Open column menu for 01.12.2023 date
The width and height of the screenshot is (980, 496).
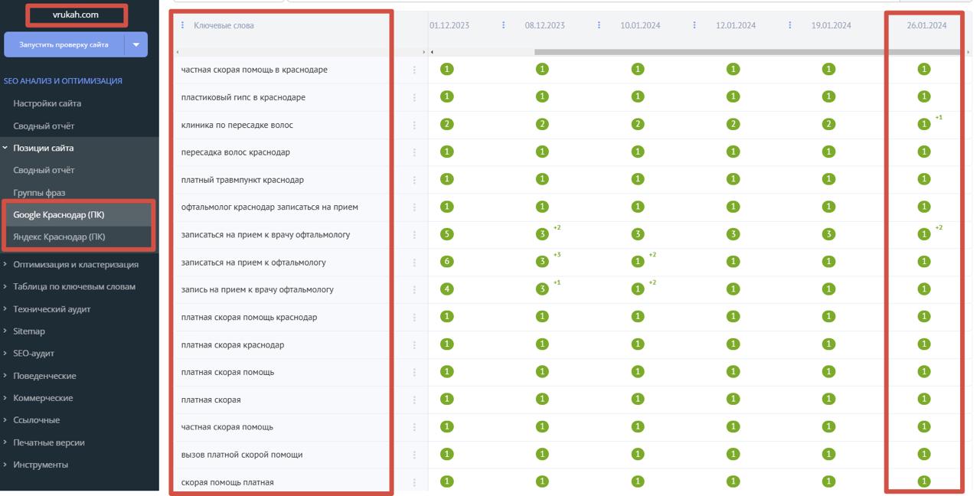(x=503, y=25)
